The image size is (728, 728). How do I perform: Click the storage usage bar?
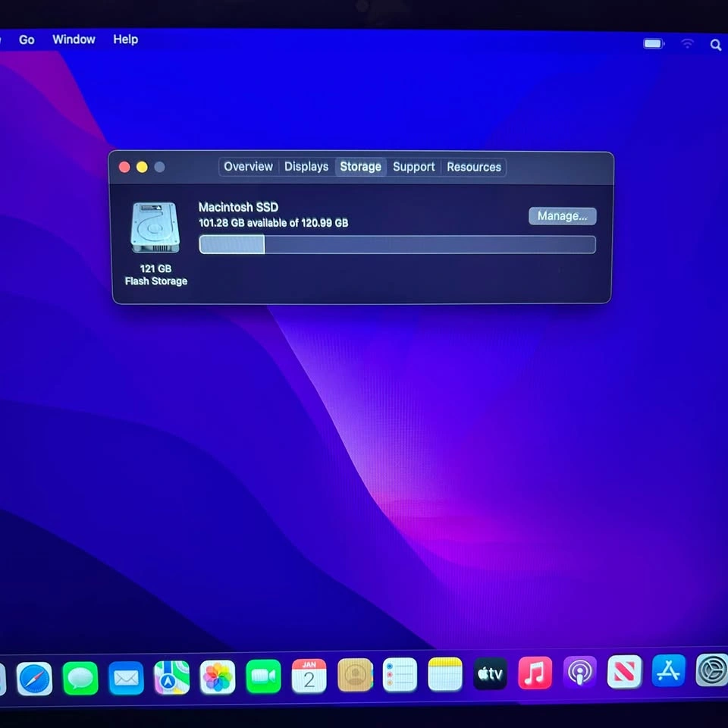[x=397, y=245]
